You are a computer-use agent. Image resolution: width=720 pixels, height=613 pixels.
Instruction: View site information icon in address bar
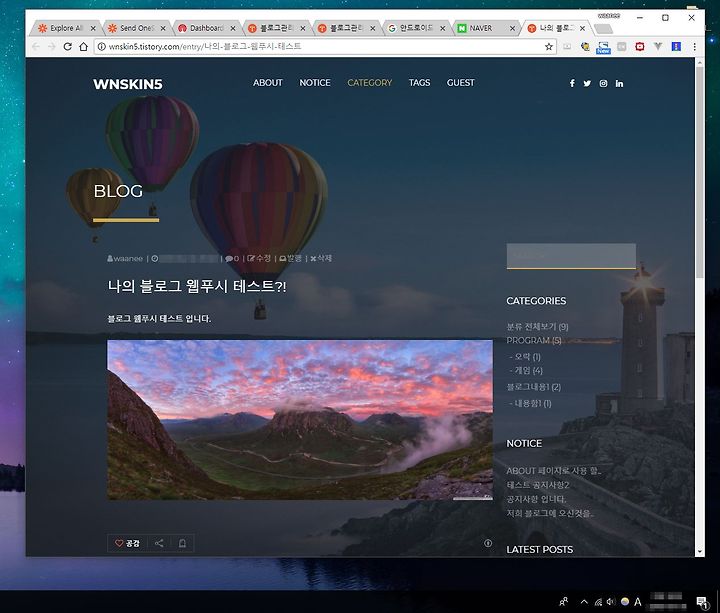[x=101, y=46]
